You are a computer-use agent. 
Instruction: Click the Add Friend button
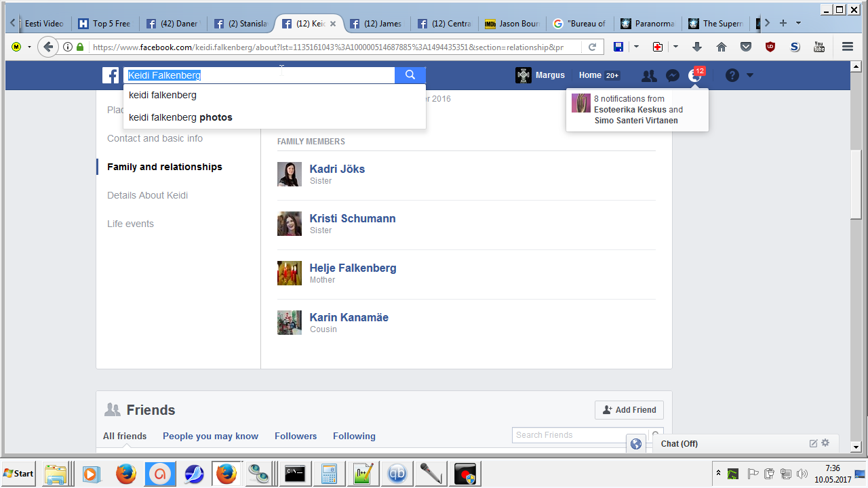[x=629, y=410]
